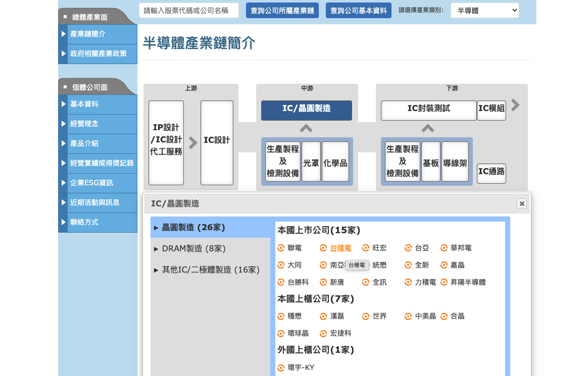This screenshot has width=588, height=376.
Task: Click downstream 生產製程及檢測設備 box
Action: click(x=403, y=162)
